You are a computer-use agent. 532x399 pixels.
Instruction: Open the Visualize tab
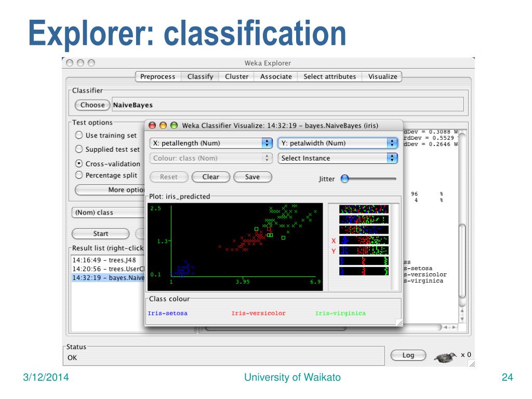[382, 77]
